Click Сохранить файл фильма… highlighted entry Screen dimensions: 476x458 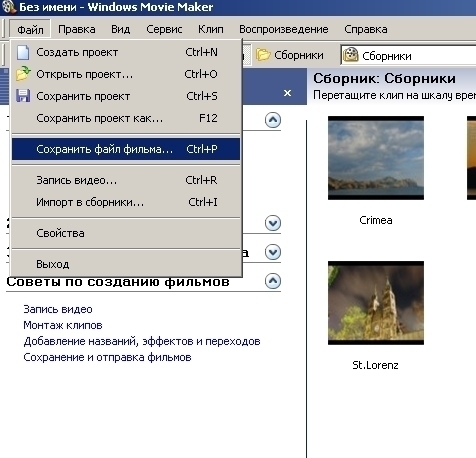(126, 149)
